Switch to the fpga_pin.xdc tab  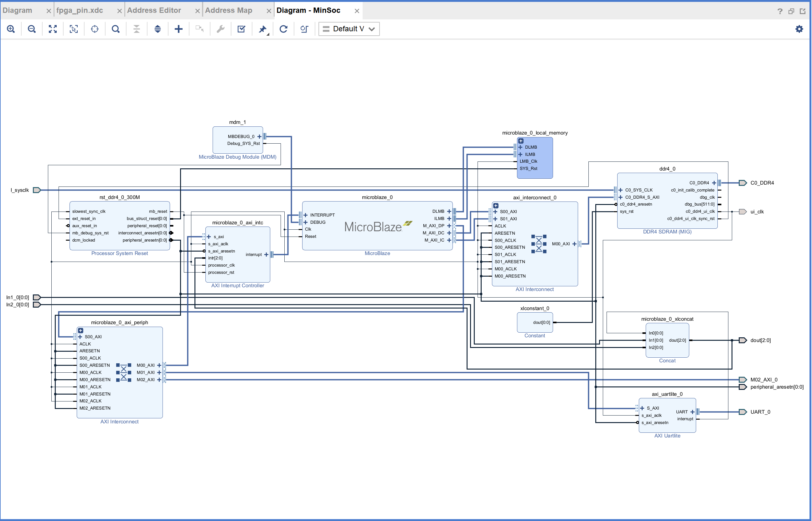click(80, 11)
